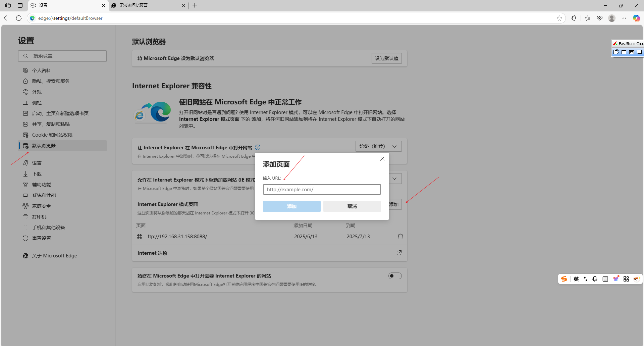Open Browser essentials heart icon
The image size is (644, 346).
600,18
